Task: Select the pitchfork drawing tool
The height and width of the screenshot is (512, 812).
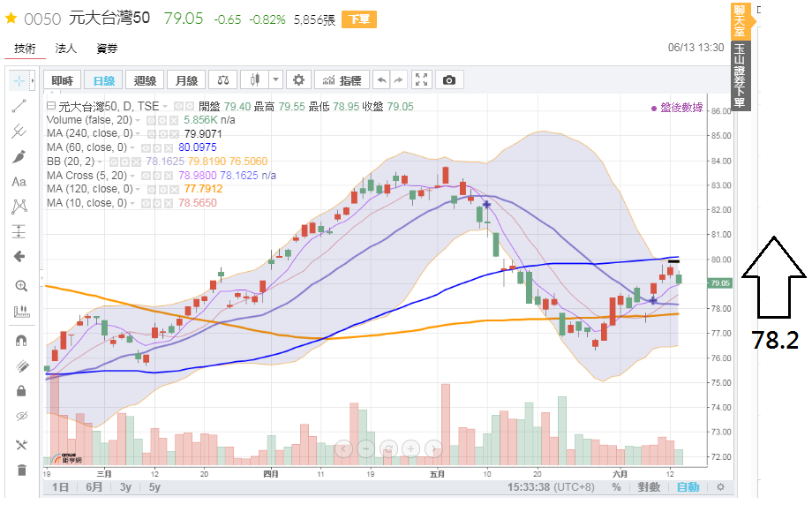Action: click(19, 131)
